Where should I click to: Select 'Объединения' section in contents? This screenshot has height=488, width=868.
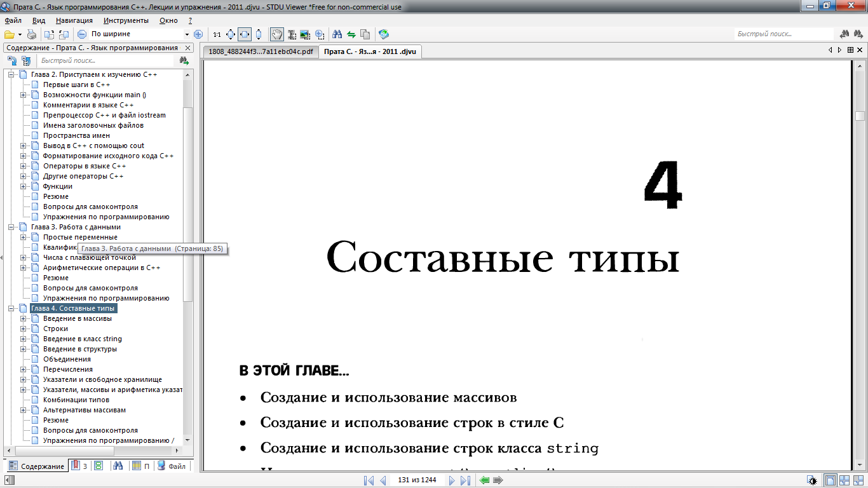(x=67, y=359)
